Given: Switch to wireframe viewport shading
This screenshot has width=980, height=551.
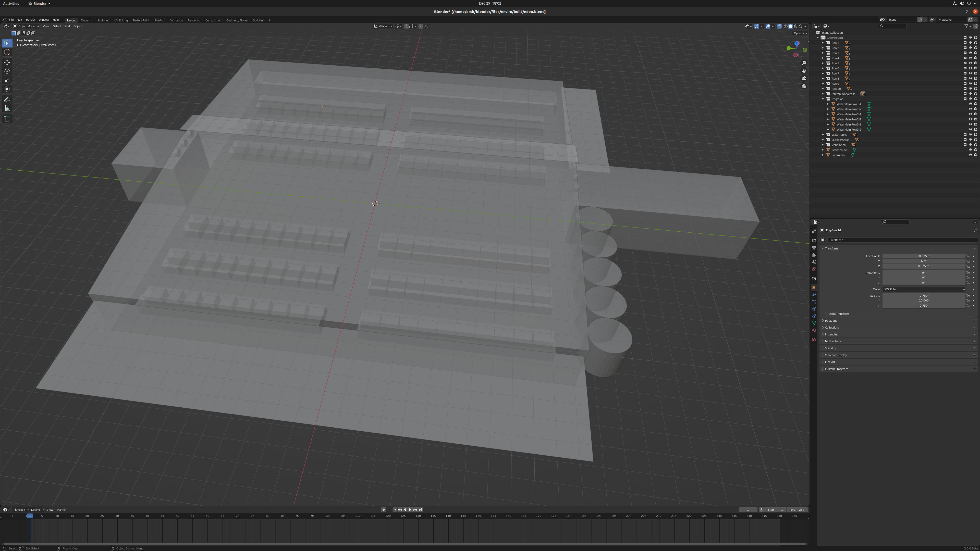Looking at the screenshot, I should tap(786, 26).
